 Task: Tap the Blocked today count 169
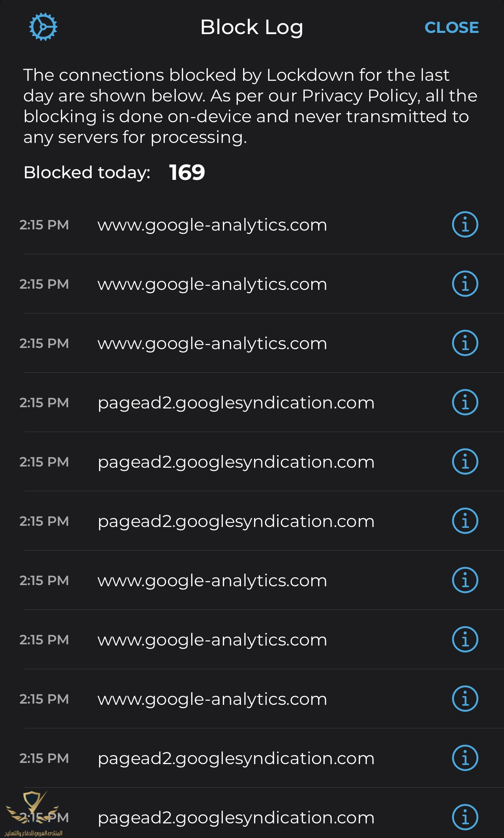pyautogui.click(x=187, y=173)
